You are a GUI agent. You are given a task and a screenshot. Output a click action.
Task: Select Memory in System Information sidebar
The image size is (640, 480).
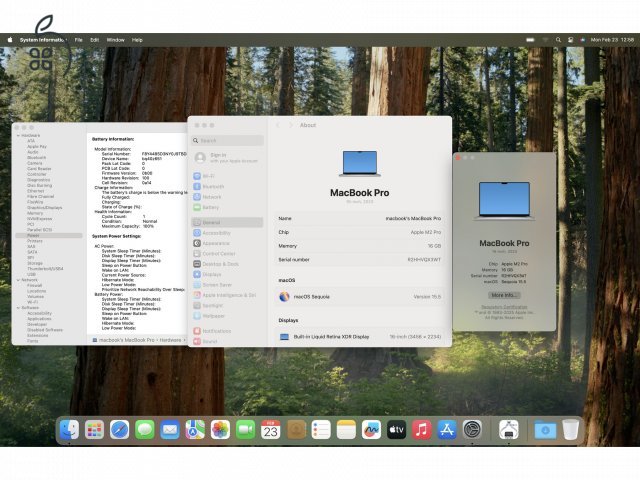[x=35, y=213]
